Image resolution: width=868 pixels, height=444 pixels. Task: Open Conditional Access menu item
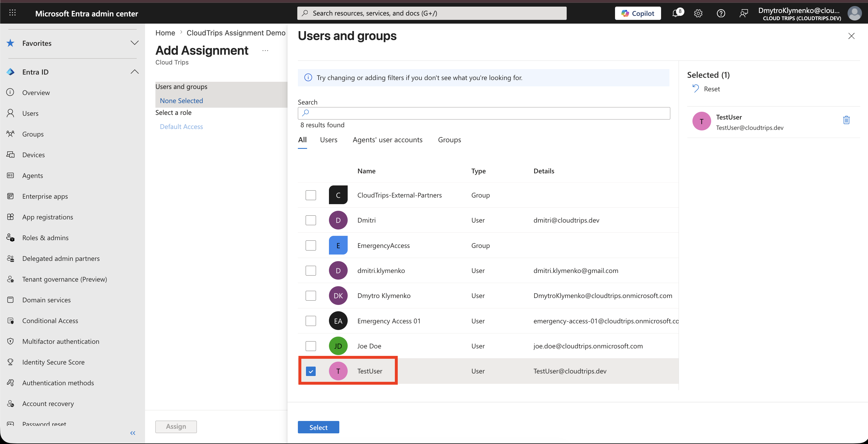(50, 320)
